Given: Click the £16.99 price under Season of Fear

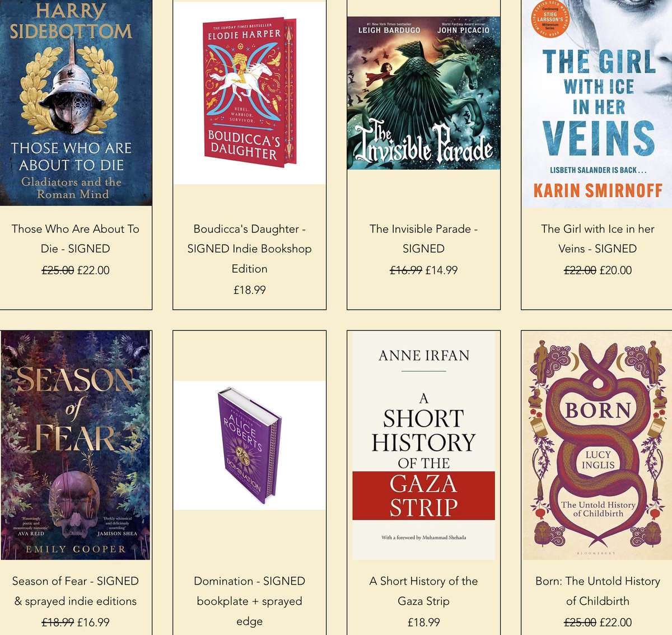Looking at the screenshot, I should pyautogui.click(x=94, y=622).
